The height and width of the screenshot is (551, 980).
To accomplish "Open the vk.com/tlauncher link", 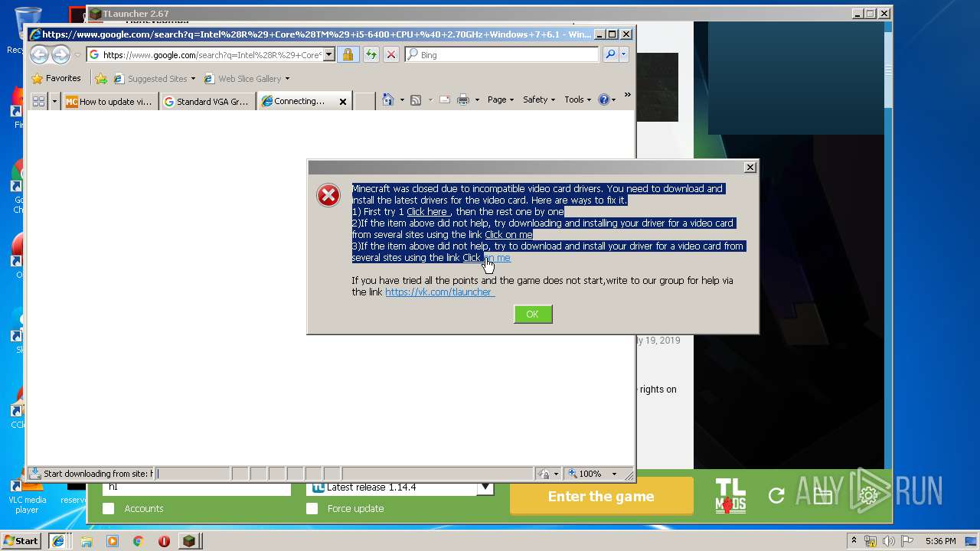I will [439, 292].
